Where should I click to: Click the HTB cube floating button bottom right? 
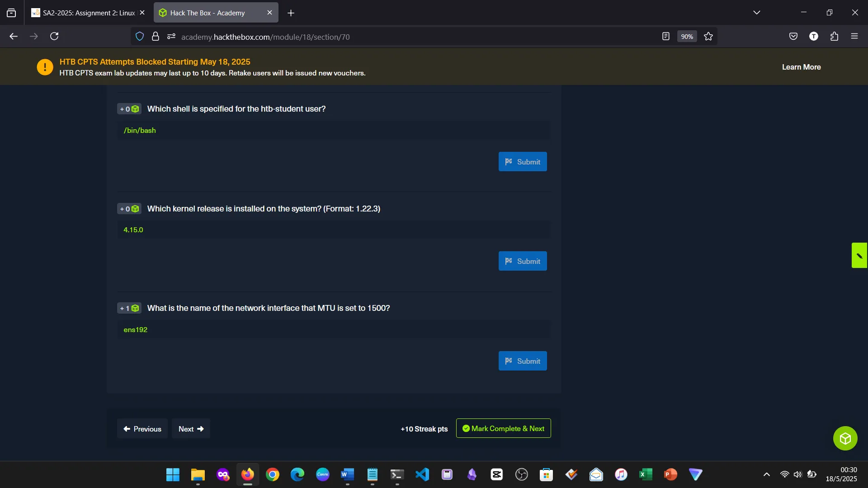(x=845, y=438)
